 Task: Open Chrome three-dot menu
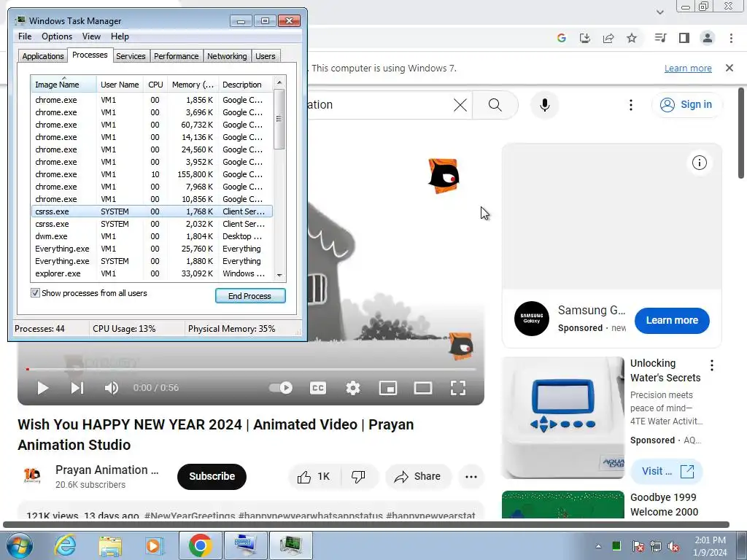(731, 38)
